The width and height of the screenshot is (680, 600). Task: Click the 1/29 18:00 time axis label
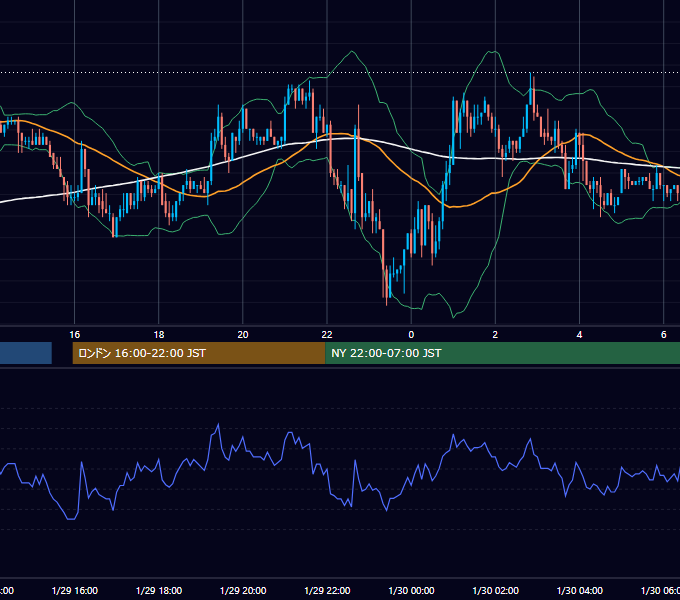(159, 590)
